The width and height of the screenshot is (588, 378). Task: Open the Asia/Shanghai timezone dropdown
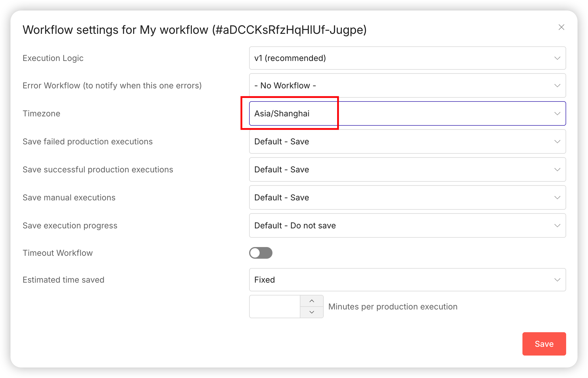tap(407, 113)
